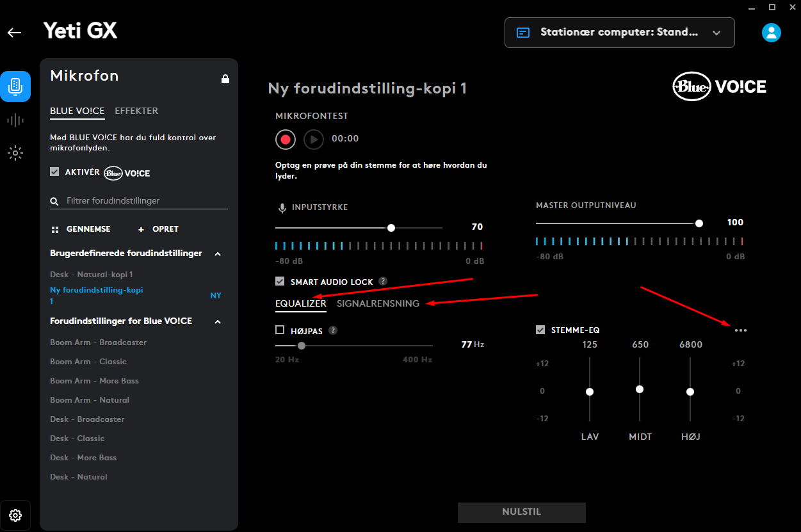Screen dimensions: 801x532
Task: Uncheck the Stemme-EQ checkbox
Action: (540, 330)
